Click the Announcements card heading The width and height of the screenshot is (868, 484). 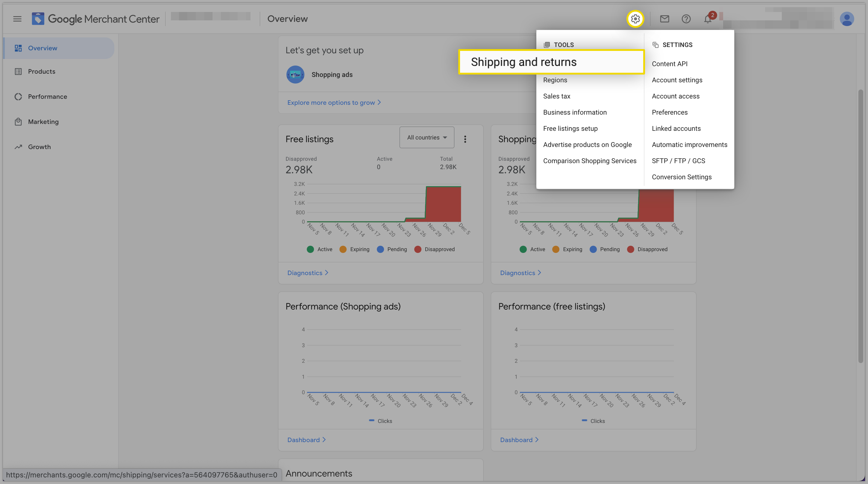tap(319, 473)
